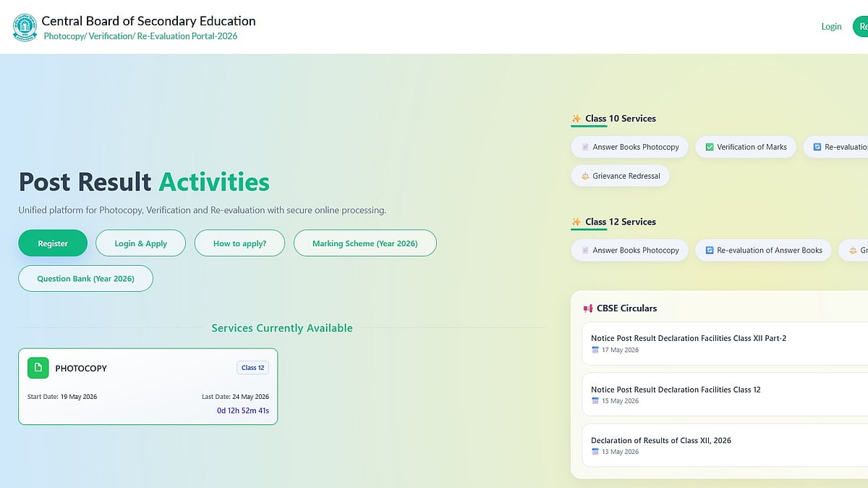Open Question Bank (Year 2026)
The height and width of the screenshot is (488, 868).
[x=85, y=278]
